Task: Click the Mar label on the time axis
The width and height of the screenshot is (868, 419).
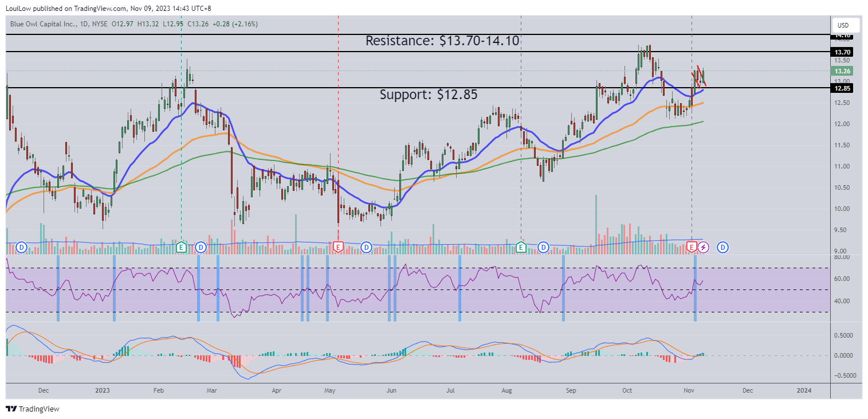Action: 211,390
